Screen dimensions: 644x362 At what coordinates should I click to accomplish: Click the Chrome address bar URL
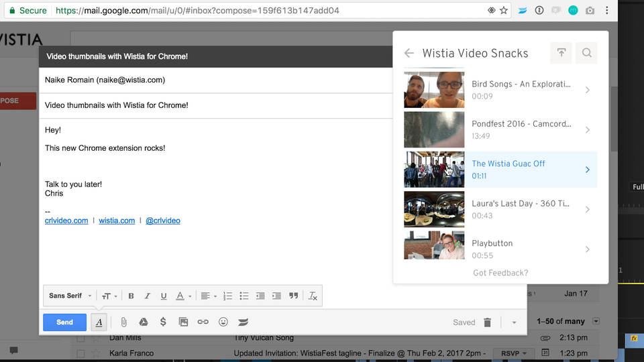pos(197,11)
